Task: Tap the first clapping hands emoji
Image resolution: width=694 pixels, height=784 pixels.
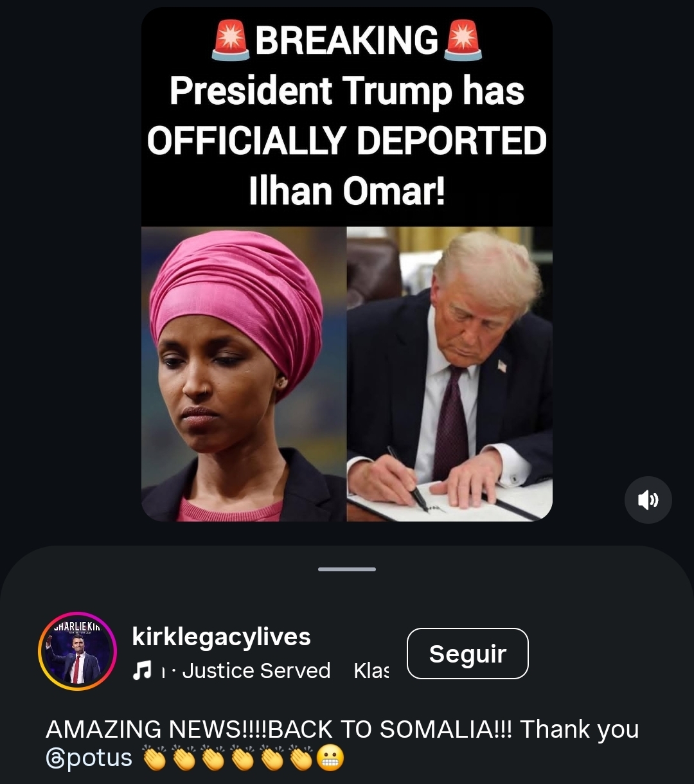Action: [155, 759]
